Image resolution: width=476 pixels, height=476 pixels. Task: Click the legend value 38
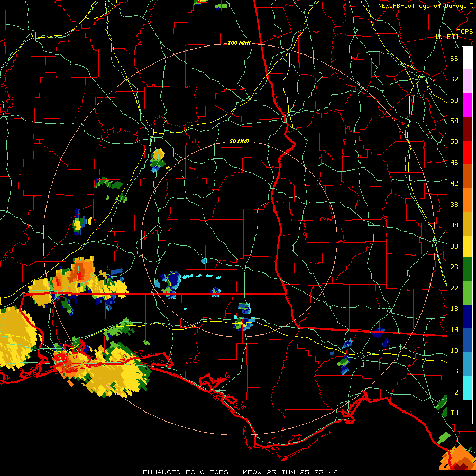(454, 204)
